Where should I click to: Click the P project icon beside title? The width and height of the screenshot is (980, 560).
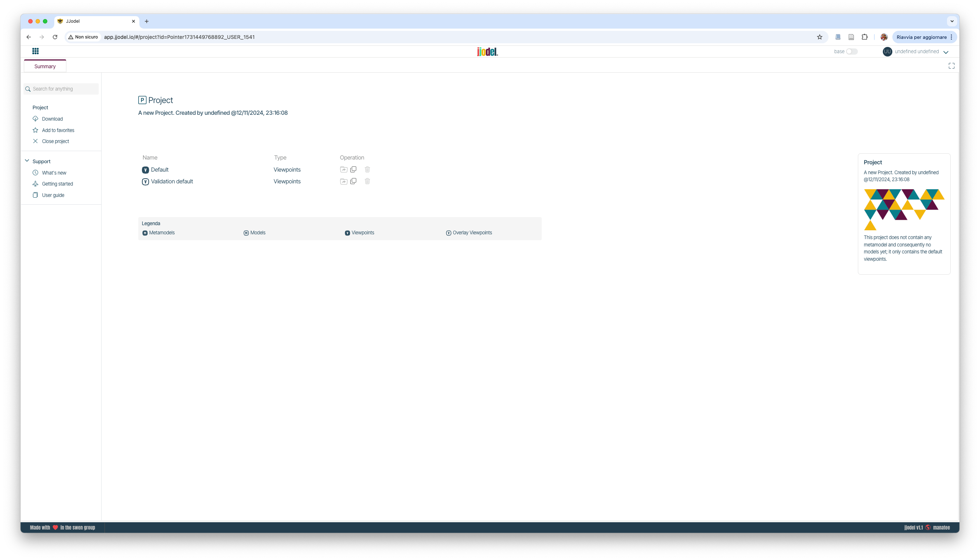point(142,100)
